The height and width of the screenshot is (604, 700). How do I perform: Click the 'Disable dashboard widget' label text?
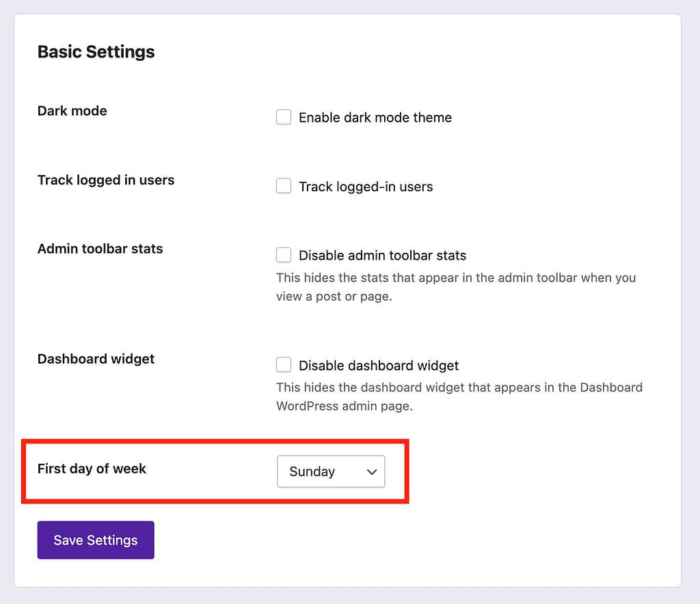379,366
